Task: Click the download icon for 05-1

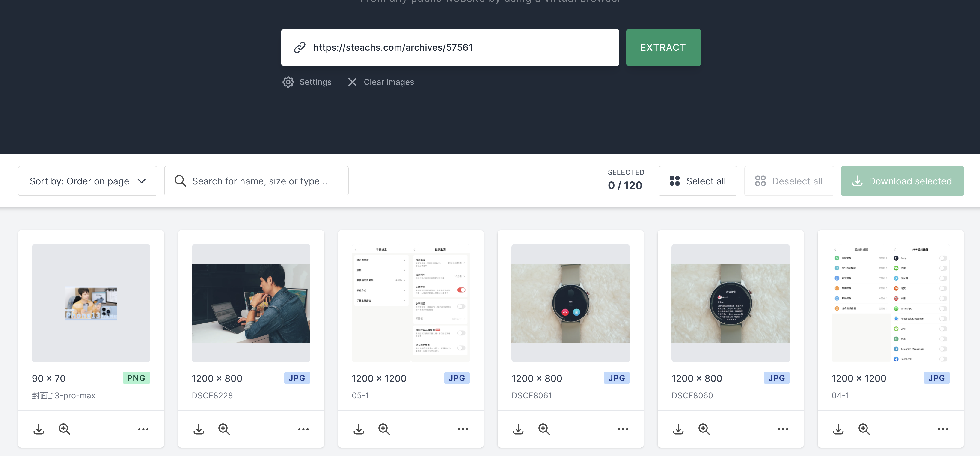Action: 358,429
